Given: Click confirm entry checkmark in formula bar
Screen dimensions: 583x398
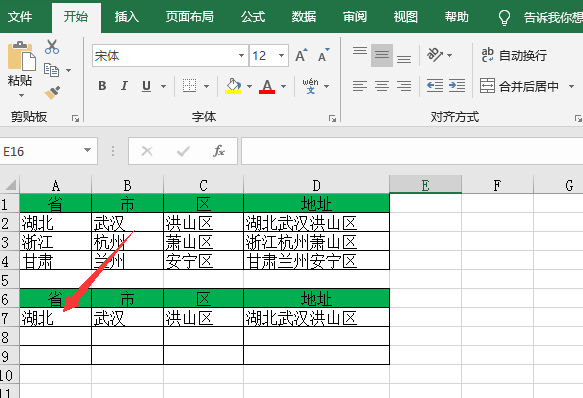Looking at the screenshot, I should coord(183,151).
